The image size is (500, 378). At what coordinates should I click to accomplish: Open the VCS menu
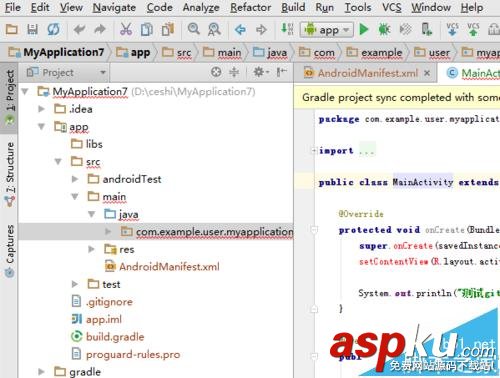tap(392, 7)
